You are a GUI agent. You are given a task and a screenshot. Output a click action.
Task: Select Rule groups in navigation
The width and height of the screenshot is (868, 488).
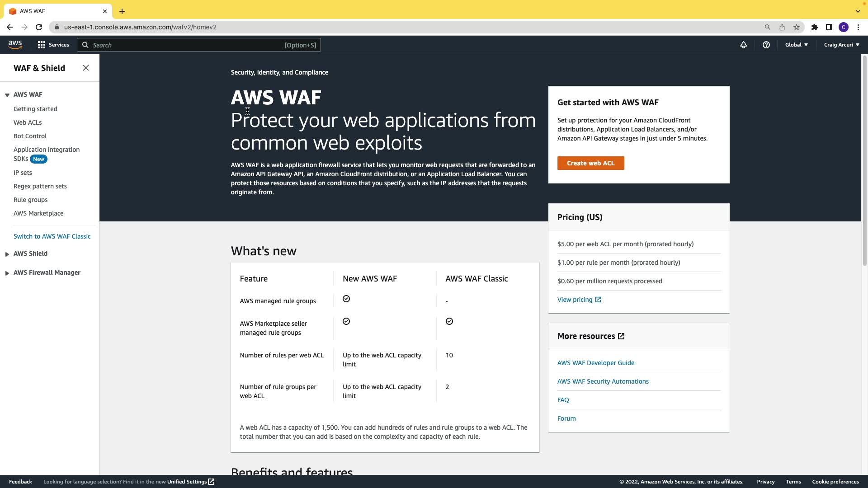coord(30,200)
